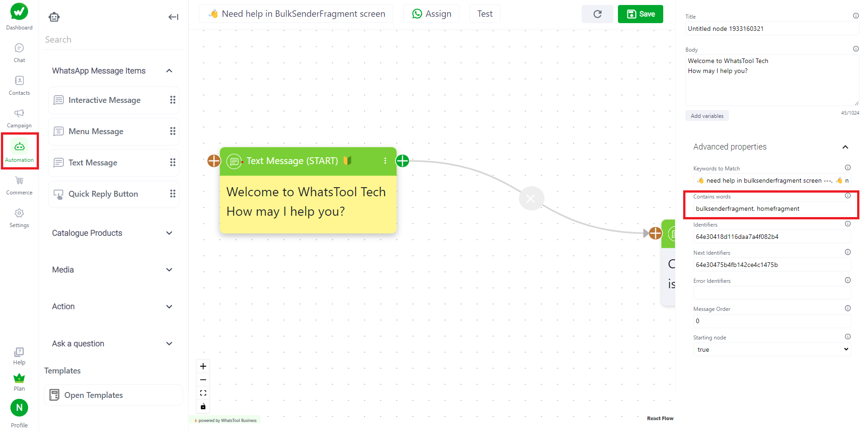Click info icon next to Starting node

[848, 337]
